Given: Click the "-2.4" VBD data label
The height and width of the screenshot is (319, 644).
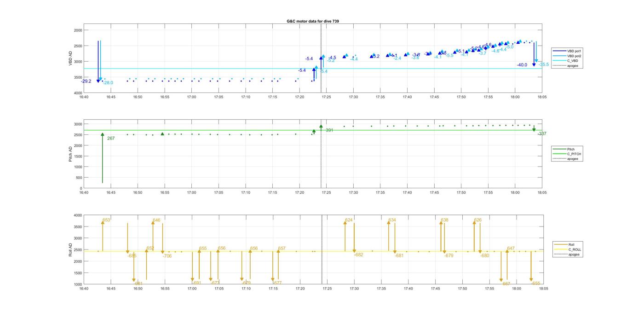Looking at the screenshot, I should (x=397, y=58).
